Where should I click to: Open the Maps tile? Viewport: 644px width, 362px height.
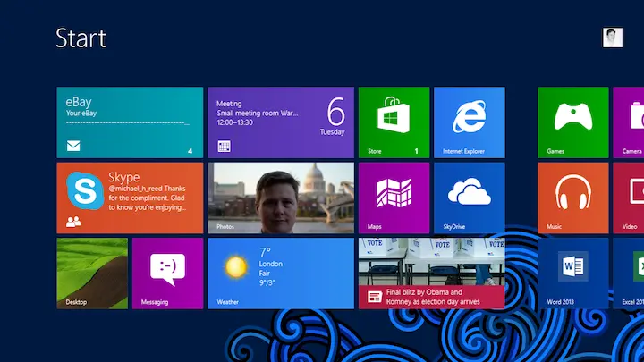(394, 198)
